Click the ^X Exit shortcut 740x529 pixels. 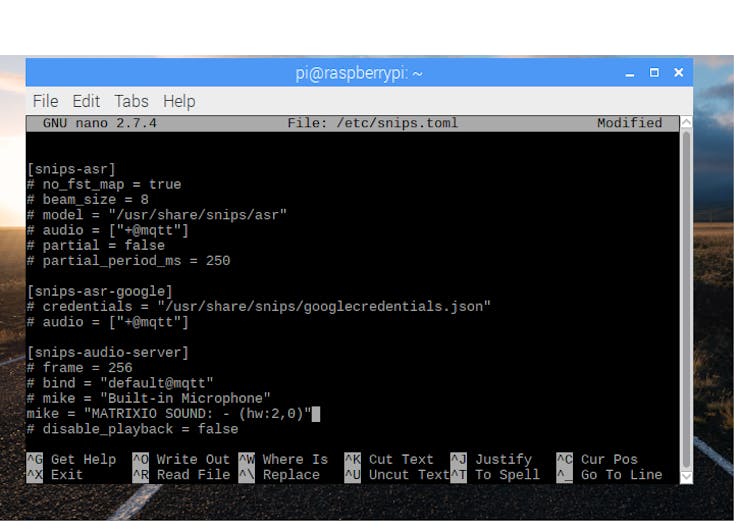(x=55, y=474)
